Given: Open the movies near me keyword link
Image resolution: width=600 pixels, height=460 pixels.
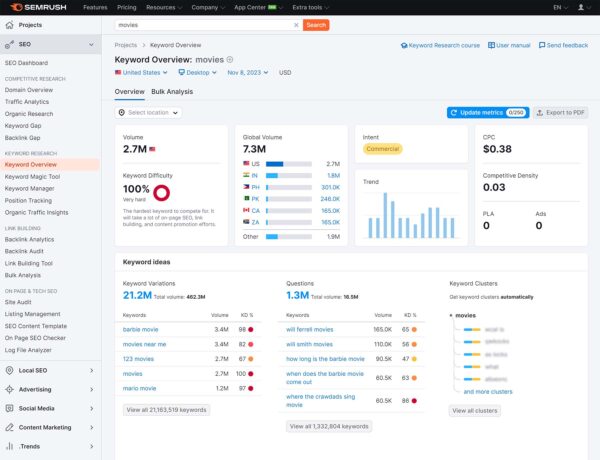Looking at the screenshot, I should tap(144, 344).
